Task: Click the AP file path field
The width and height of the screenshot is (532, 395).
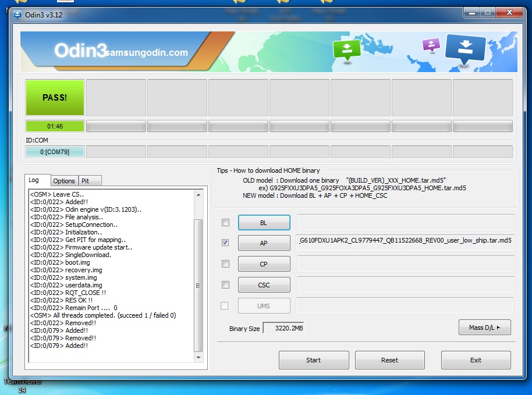Action: (406, 243)
